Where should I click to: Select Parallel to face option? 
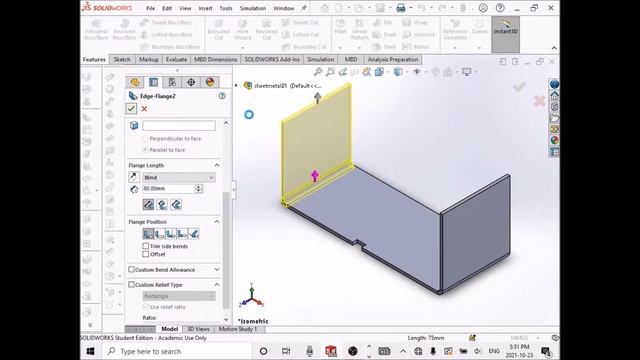pyautogui.click(x=144, y=150)
